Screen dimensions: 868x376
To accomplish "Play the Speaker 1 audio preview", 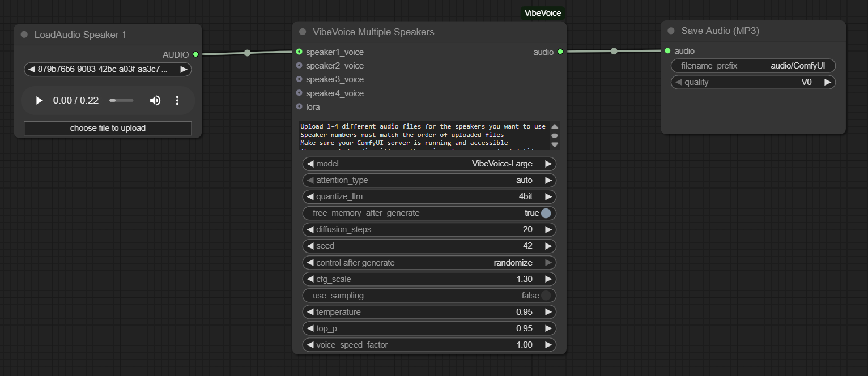I will 39,101.
